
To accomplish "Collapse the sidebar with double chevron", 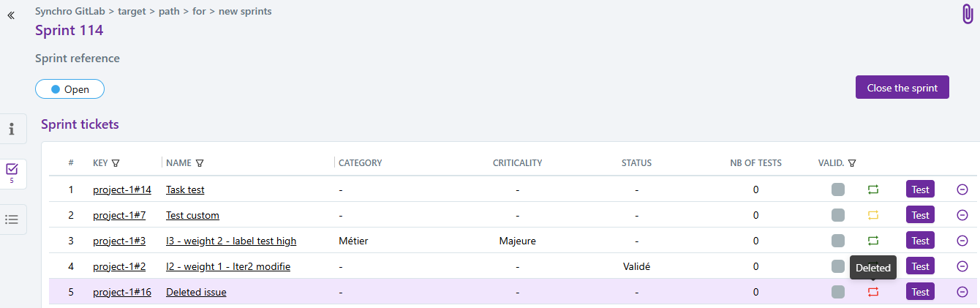I will click(x=11, y=15).
